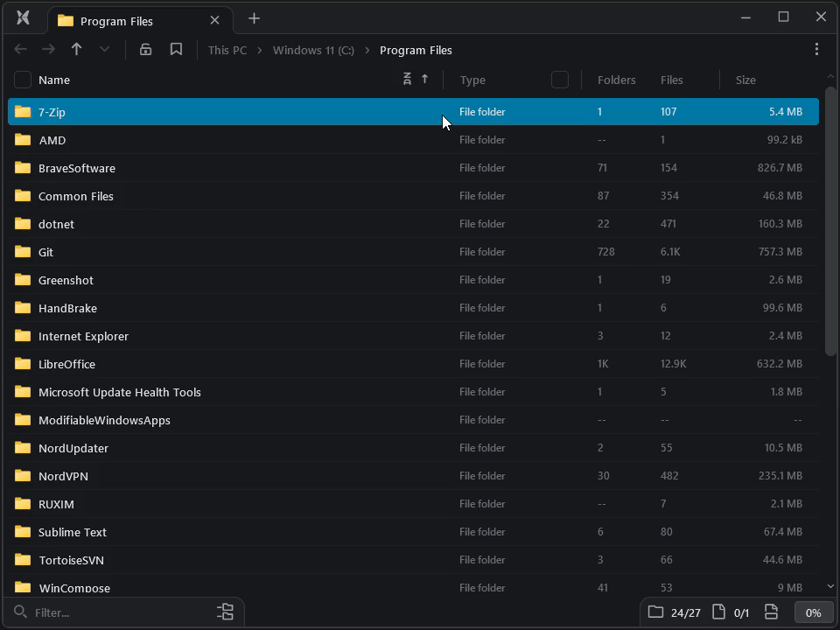
Task: Select the 7-Zip folder icon
Action: 23,111
